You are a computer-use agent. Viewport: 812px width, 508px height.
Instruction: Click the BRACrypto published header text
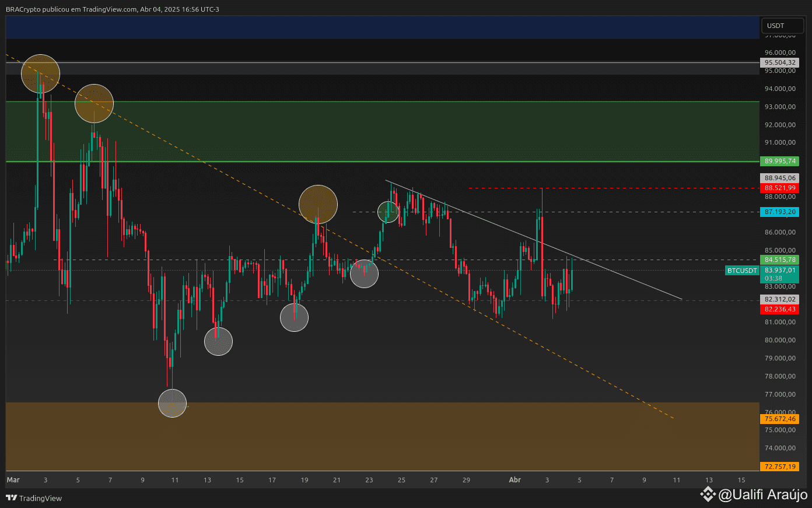click(x=113, y=9)
